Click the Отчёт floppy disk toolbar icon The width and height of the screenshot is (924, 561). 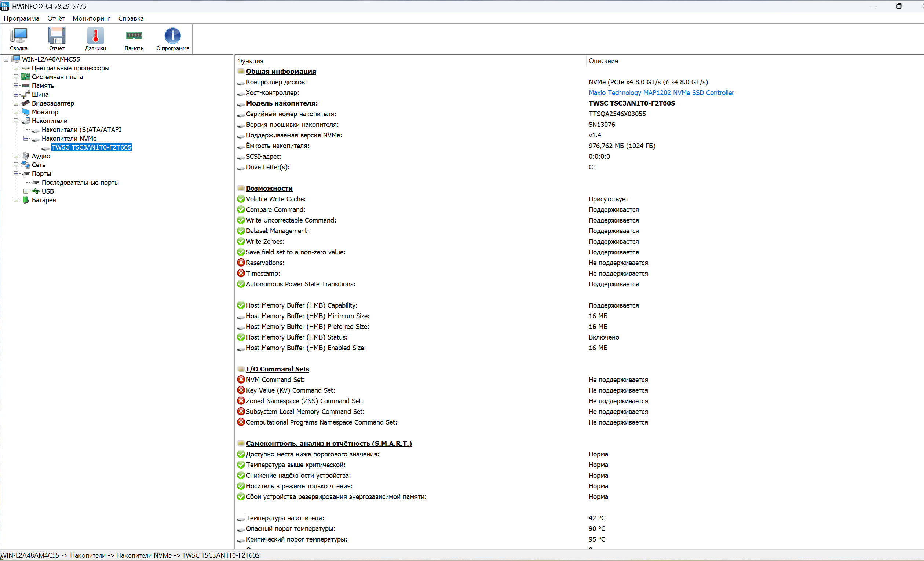click(56, 36)
